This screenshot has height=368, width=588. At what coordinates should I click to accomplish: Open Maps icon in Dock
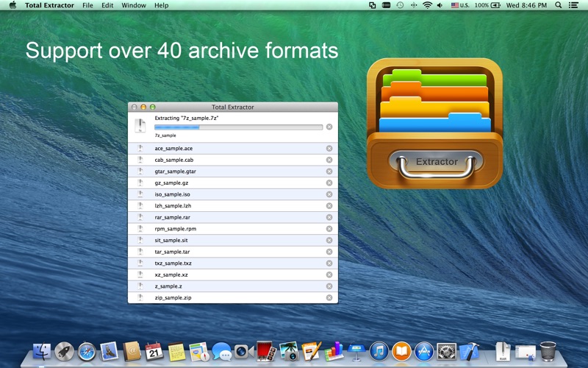click(x=199, y=352)
